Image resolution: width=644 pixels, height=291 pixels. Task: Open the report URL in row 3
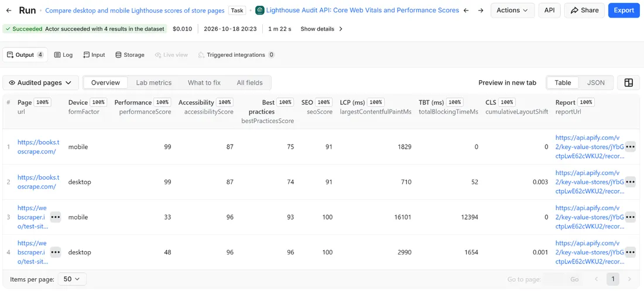[x=590, y=217]
